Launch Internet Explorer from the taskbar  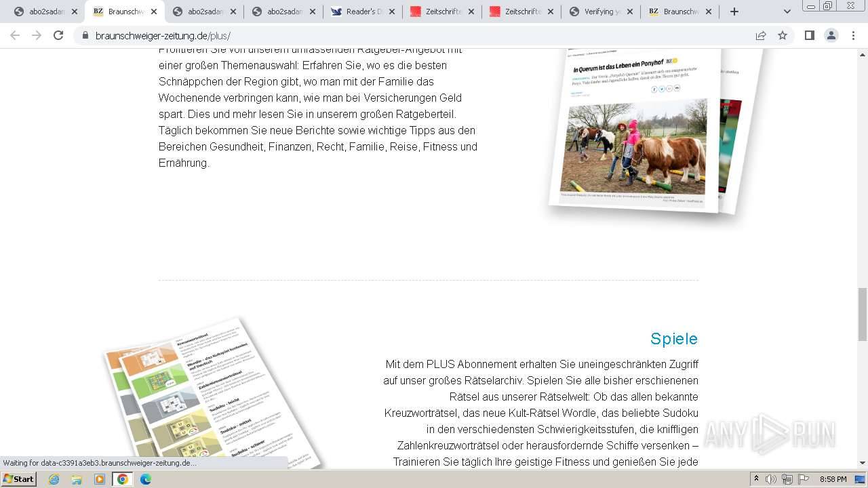point(54,479)
